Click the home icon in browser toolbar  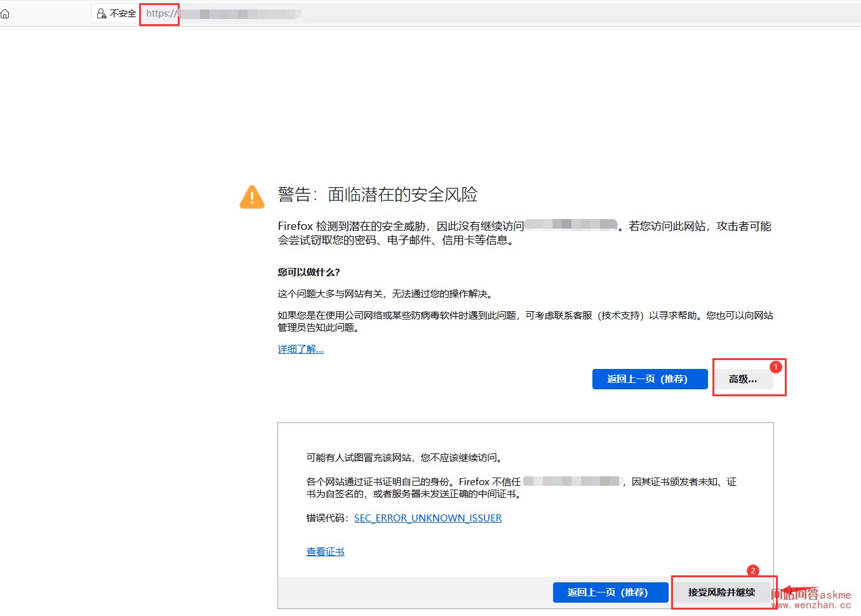pos(5,13)
